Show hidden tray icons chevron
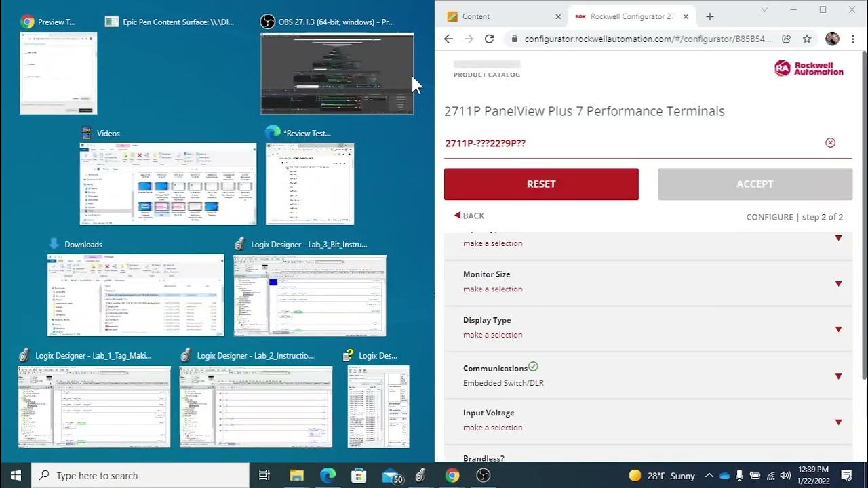 point(709,476)
